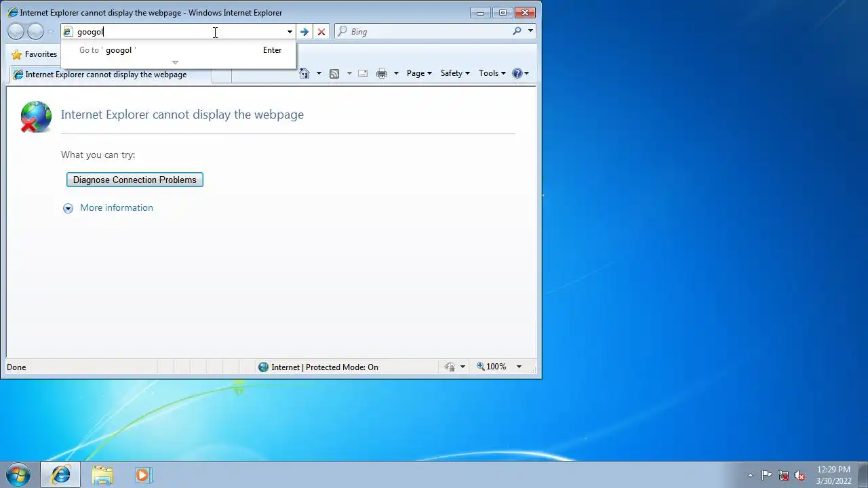Viewport: 868px width, 488px height.
Task: Click the Show desktop button
Action: point(863,475)
